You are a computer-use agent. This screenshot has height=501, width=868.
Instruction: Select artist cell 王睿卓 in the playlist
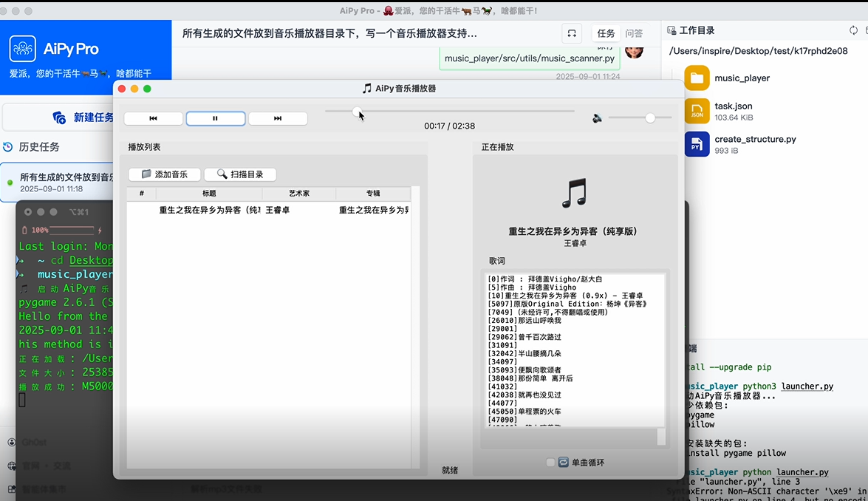(278, 210)
